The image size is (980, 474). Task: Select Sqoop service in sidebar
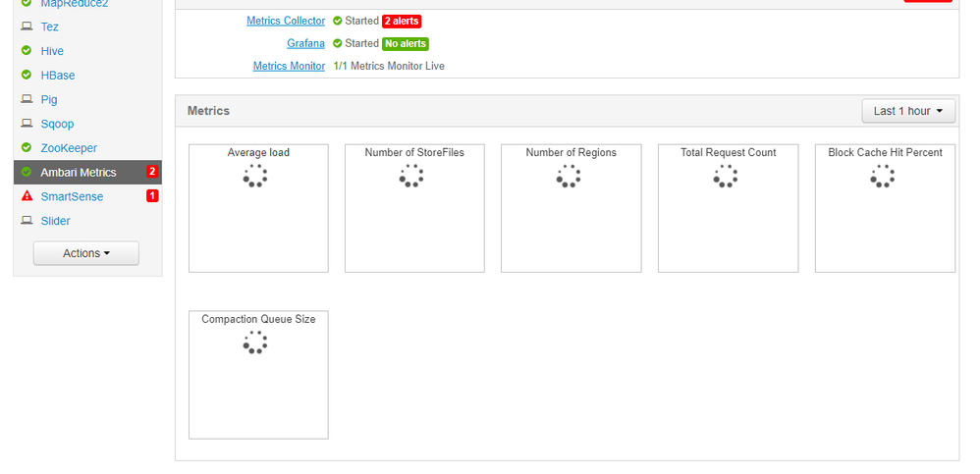[x=57, y=124]
